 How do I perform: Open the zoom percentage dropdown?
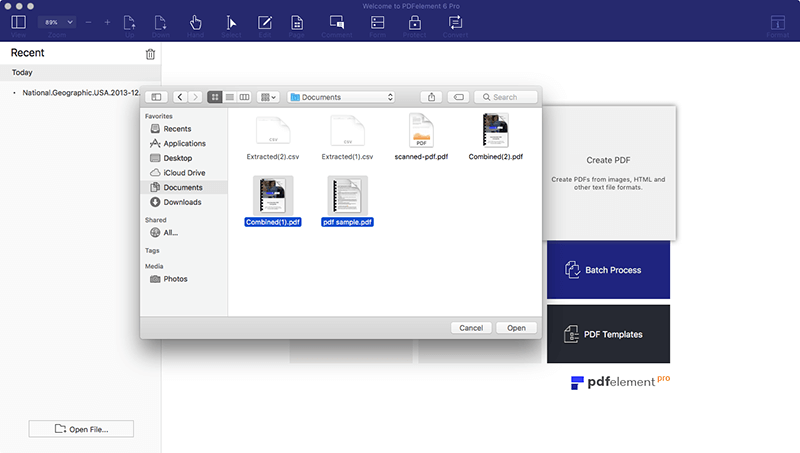tap(56, 21)
